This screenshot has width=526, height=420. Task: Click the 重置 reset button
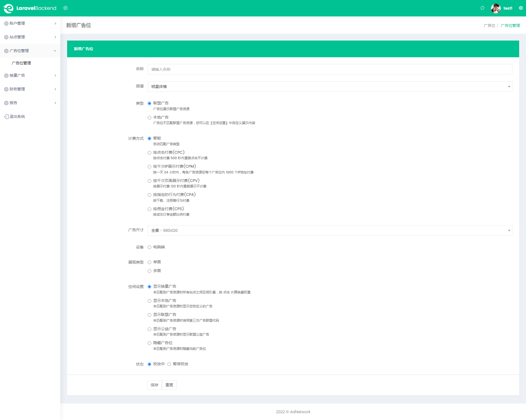(x=169, y=385)
